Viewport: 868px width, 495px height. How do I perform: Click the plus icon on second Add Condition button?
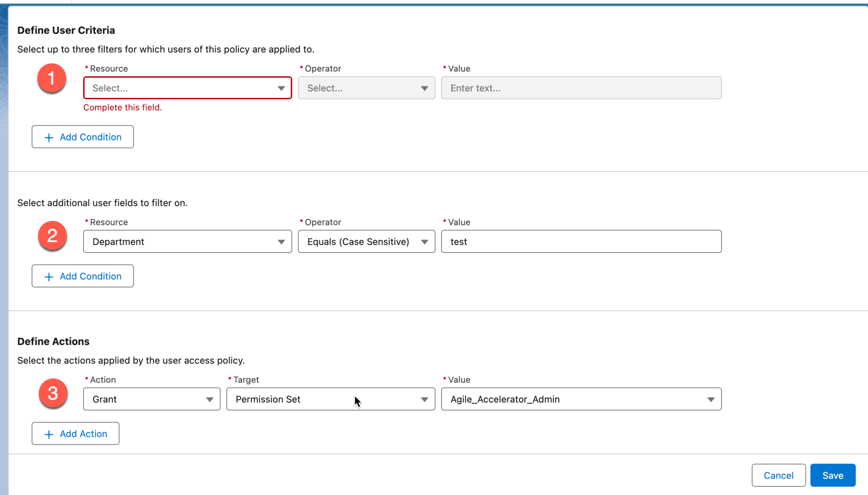48,276
